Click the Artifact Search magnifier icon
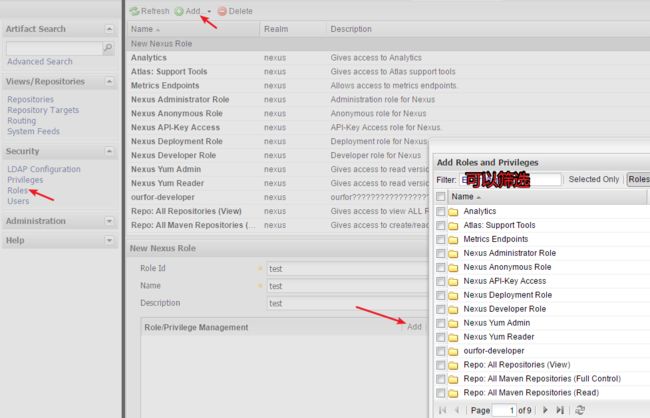The height and width of the screenshot is (418, 650). [x=108, y=48]
